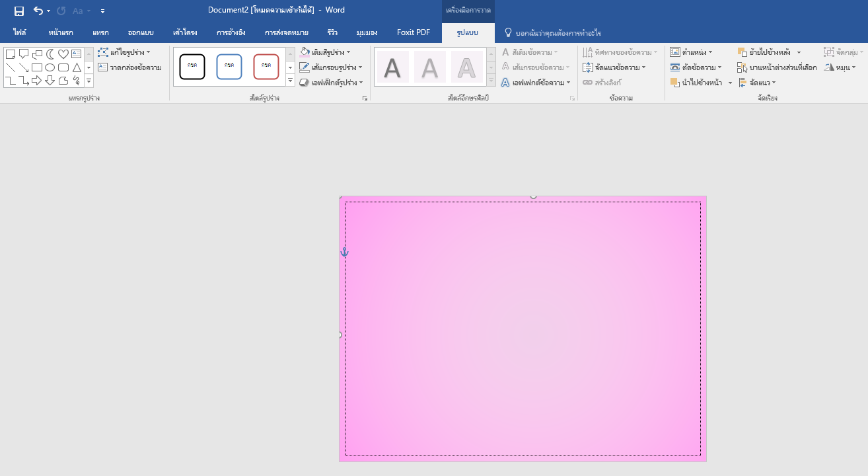The height and width of the screenshot is (476, 868).
Task: Apply black outline shape style preset
Action: (x=192, y=66)
